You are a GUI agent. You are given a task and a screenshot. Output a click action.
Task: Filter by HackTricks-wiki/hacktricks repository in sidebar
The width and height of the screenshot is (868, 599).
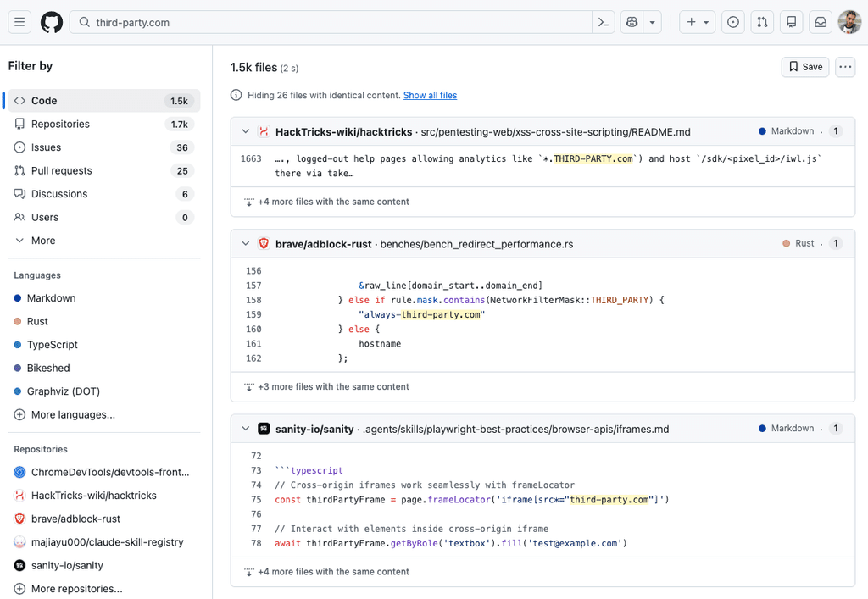[x=104, y=496]
